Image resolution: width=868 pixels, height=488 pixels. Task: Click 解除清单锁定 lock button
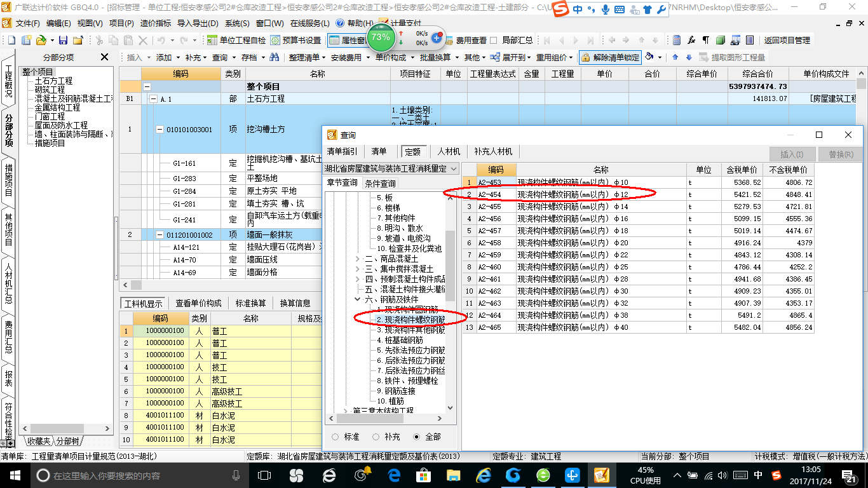[609, 57]
